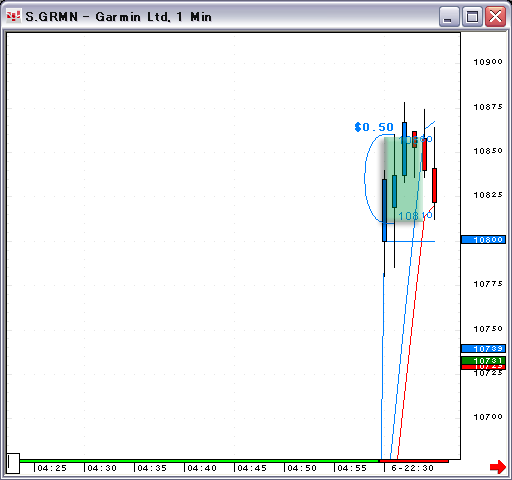Click the chart application icon in title bar

coord(14,16)
